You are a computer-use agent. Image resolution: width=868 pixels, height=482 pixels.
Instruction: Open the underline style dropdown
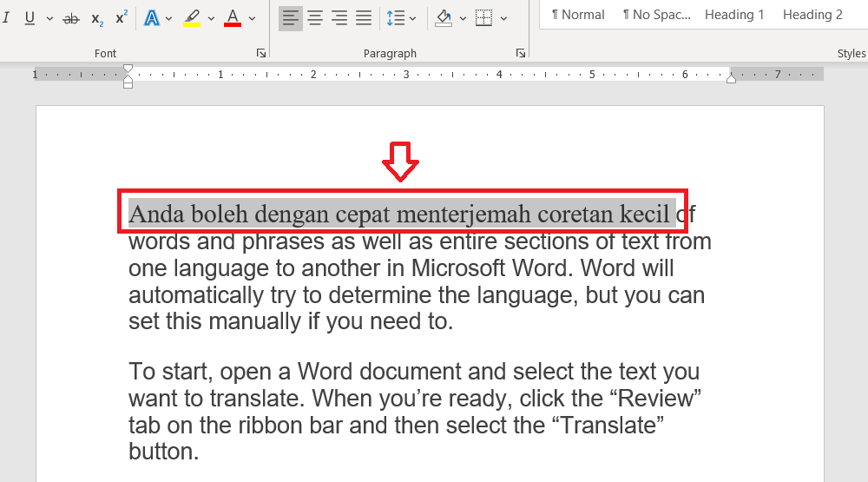pos(49,18)
